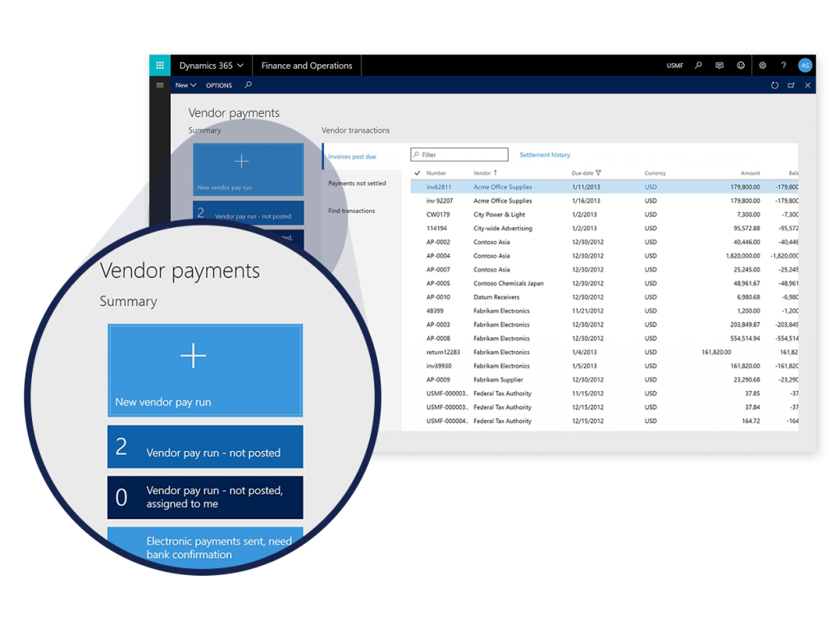Click the Currency column header
This screenshot has width=840, height=629.
click(655, 173)
